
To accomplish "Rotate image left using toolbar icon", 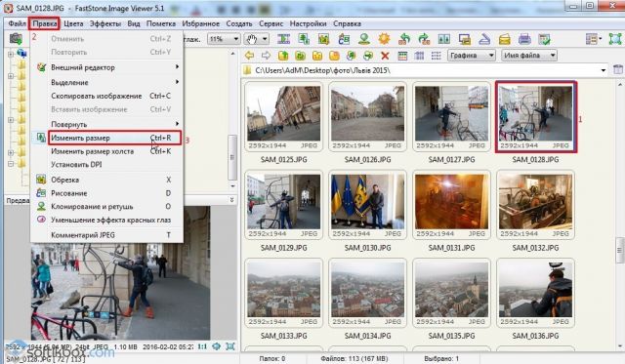I will [x=404, y=39].
